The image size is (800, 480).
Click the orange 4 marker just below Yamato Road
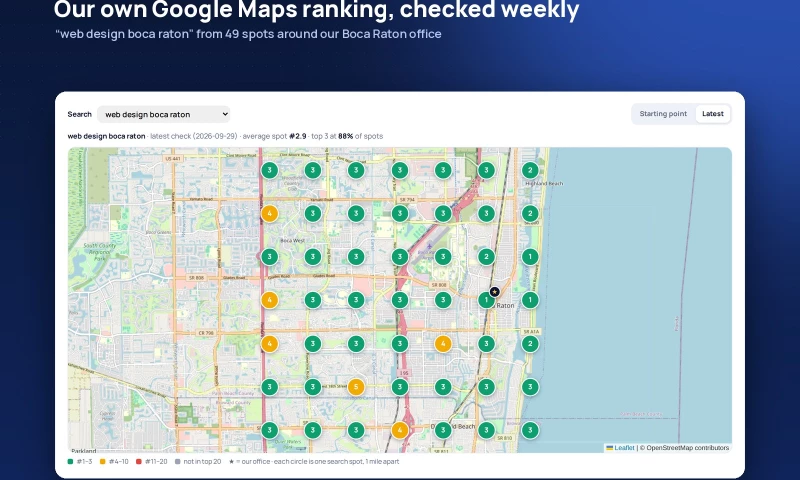[x=269, y=213]
